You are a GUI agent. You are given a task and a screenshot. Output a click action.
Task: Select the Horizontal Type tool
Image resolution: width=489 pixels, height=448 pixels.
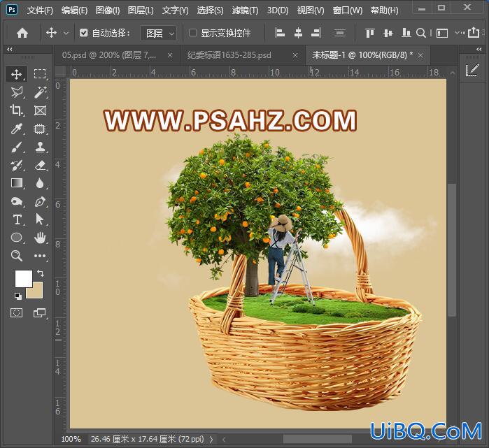16,219
